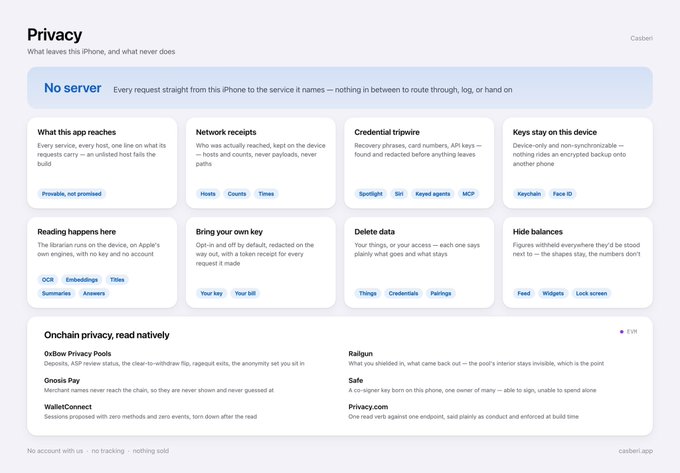The width and height of the screenshot is (680, 473).
Task: Click the 'Your key' tag
Action: [211, 294]
